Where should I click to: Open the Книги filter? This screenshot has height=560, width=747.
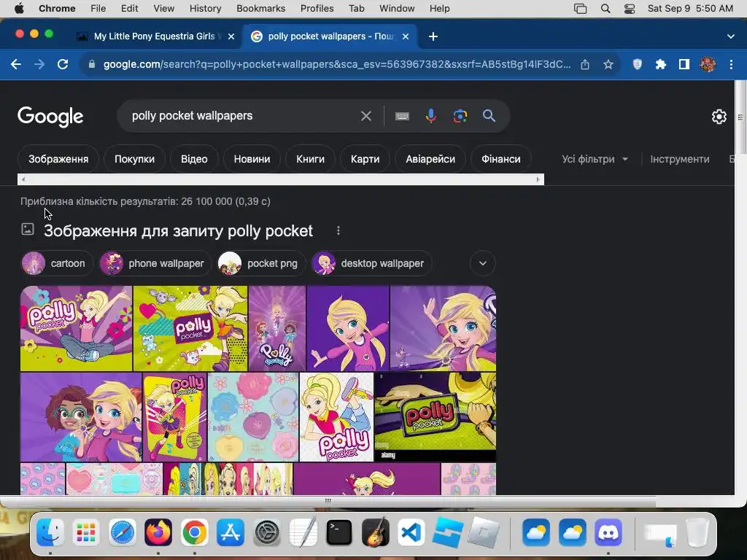tap(310, 159)
